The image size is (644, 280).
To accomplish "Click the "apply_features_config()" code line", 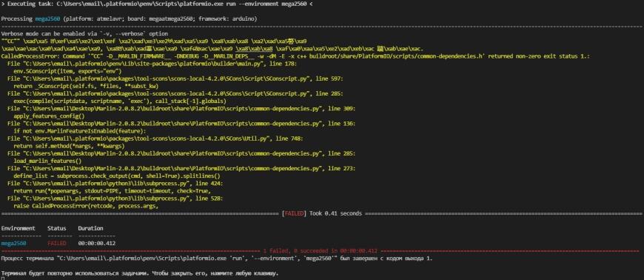I will pos(49,116).
